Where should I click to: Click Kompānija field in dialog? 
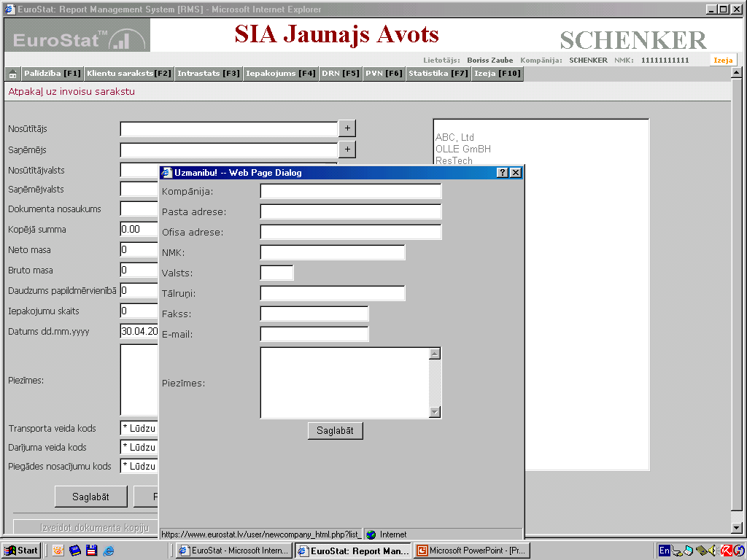[351, 192]
